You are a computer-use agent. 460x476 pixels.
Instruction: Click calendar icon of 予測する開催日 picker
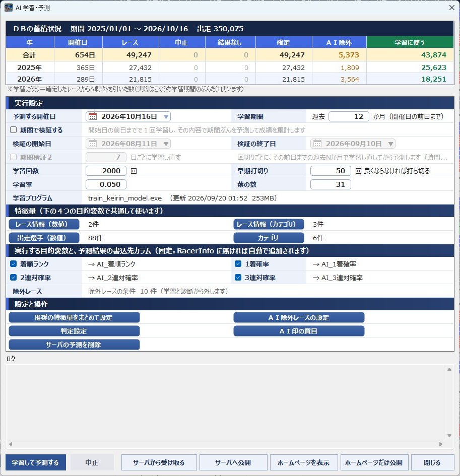pos(93,116)
